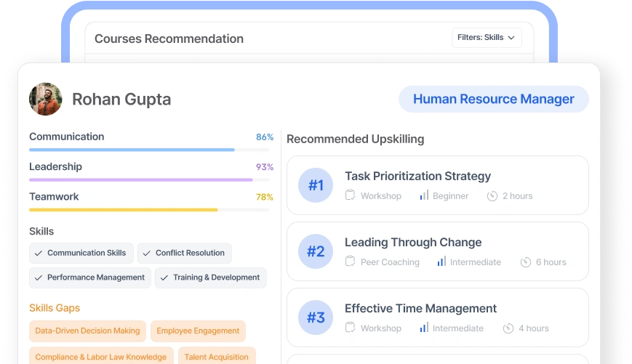632x364 pixels.
Task: Click the #1 rank badge
Action: click(316, 185)
